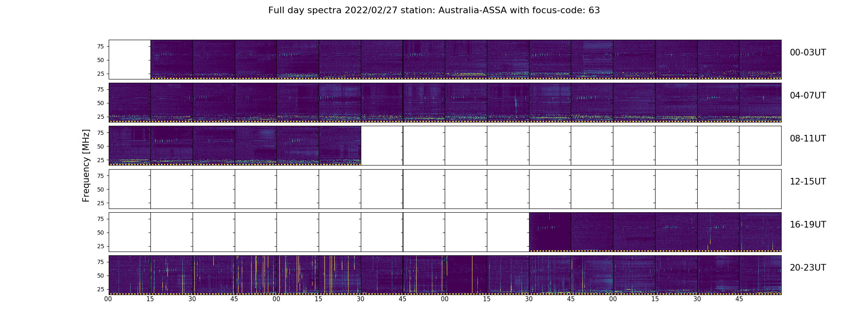Select the 75 tick of the 20-23UT row

click(x=100, y=262)
